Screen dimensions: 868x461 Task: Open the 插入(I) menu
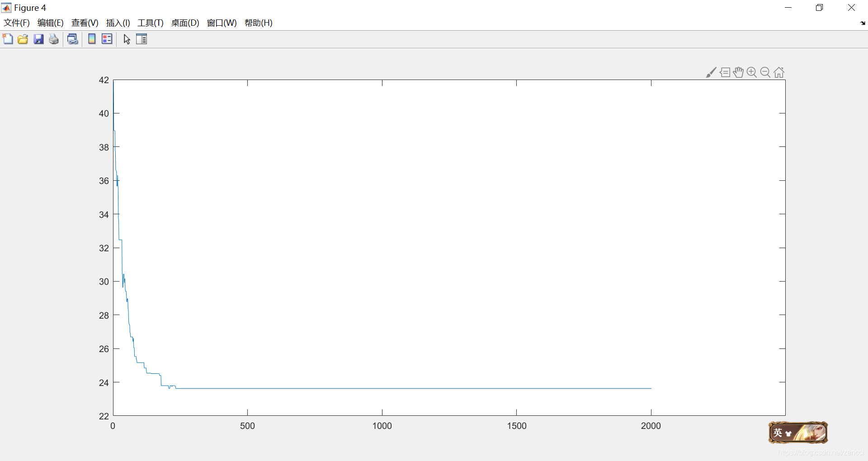point(118,23)
